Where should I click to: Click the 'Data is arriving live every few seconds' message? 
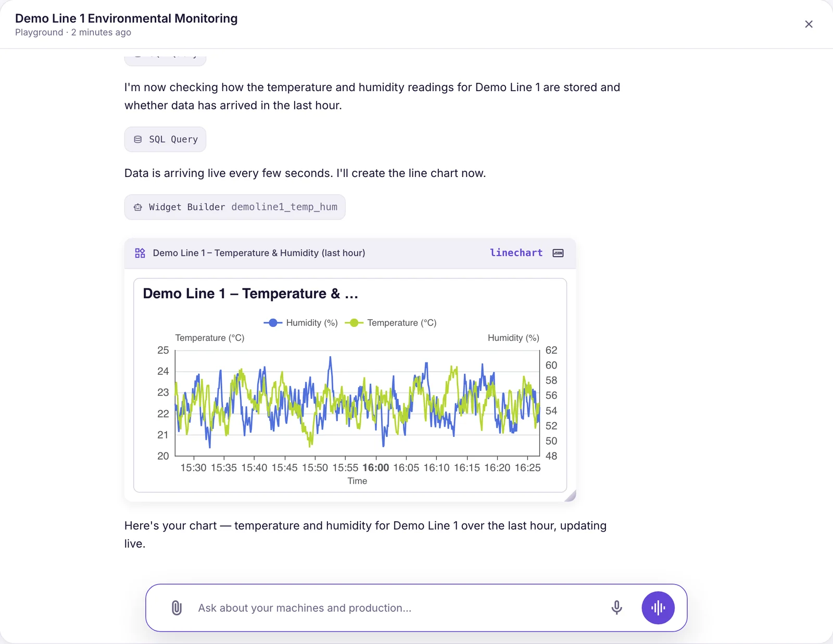tap(305, 173)
